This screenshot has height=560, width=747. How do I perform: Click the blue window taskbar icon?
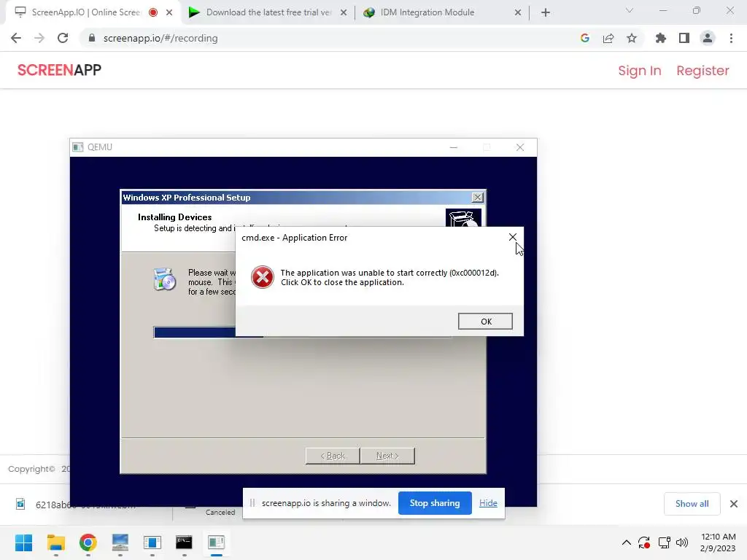[x=152, y=542]
